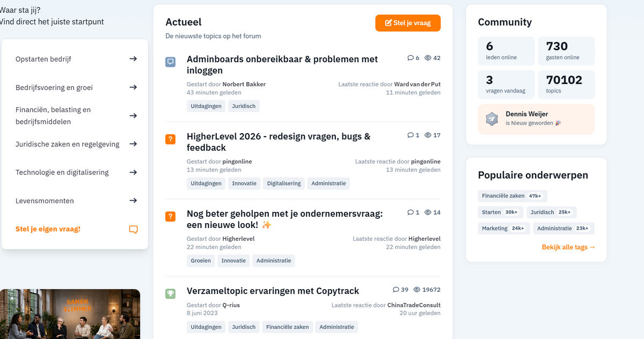Click the blue chat icon beside Adminboards topic
The height and width of the screenshot is (339, 644).
(170, 62)
